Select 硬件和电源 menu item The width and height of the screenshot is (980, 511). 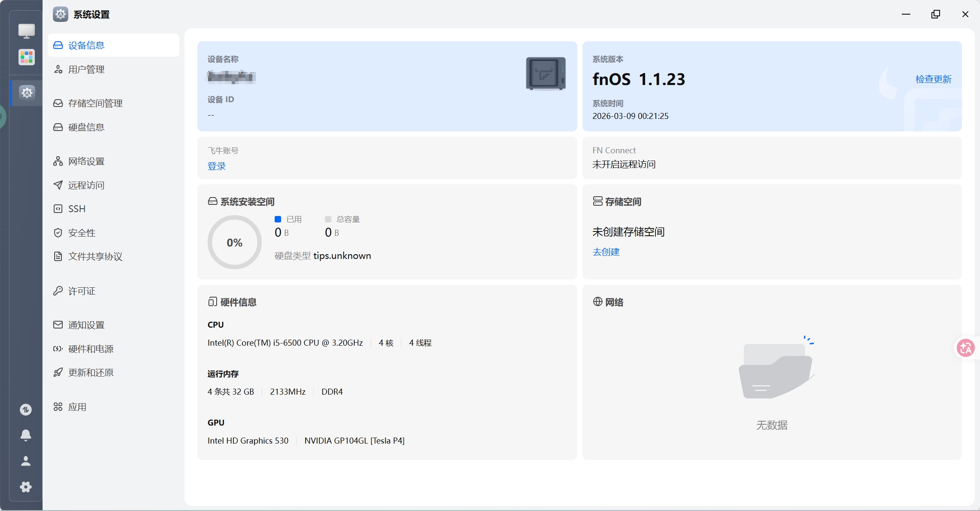point(91,349)
